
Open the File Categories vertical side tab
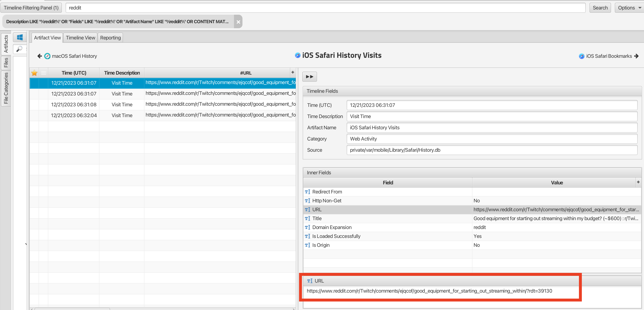click(x=6, y=88)
